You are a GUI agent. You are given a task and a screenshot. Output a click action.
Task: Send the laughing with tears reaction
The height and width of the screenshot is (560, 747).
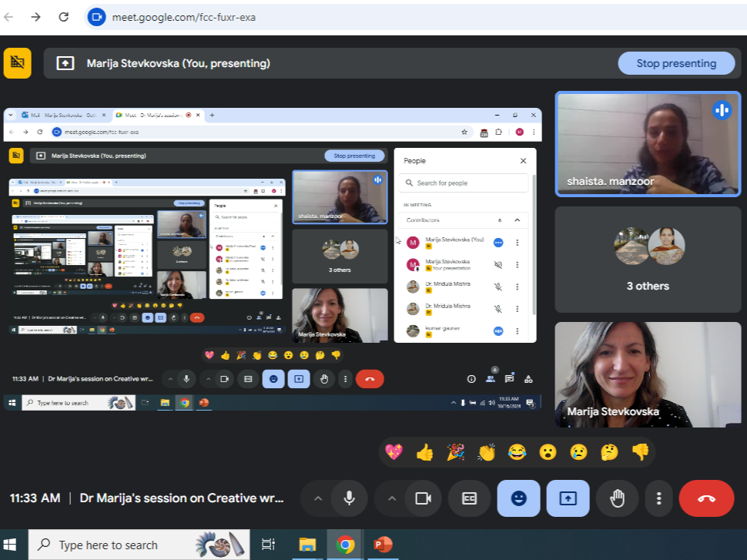pos(517,452)
